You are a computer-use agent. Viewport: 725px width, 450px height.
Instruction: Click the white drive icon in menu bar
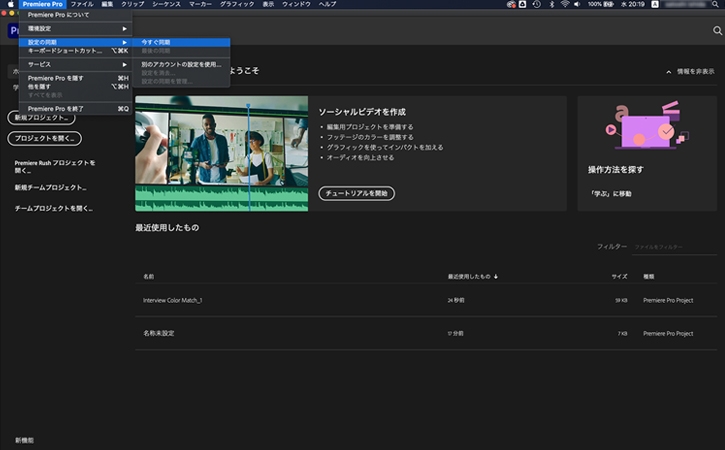pos(522,4)
